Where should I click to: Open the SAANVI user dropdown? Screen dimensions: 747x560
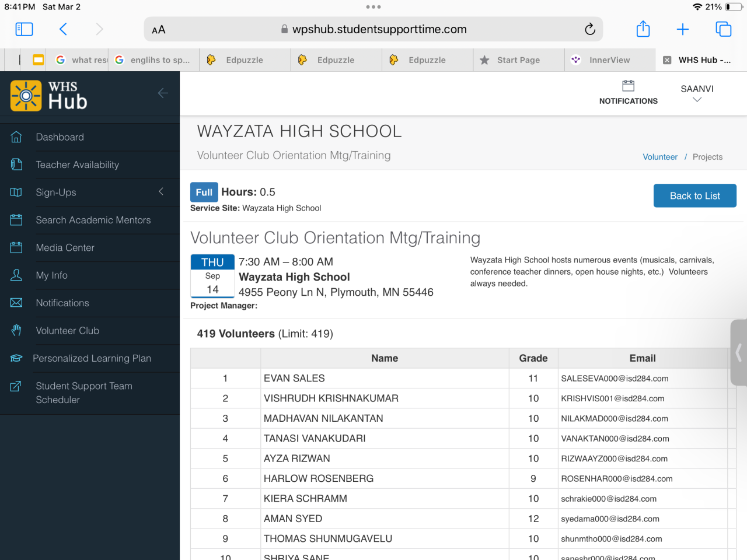coord(696,93)
